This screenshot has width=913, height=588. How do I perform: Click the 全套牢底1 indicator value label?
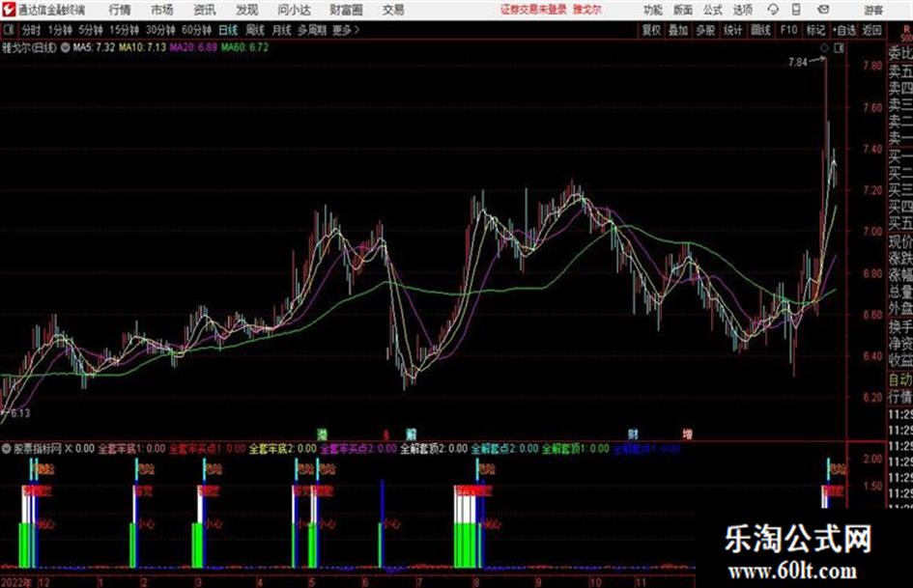tap(131, 449)
